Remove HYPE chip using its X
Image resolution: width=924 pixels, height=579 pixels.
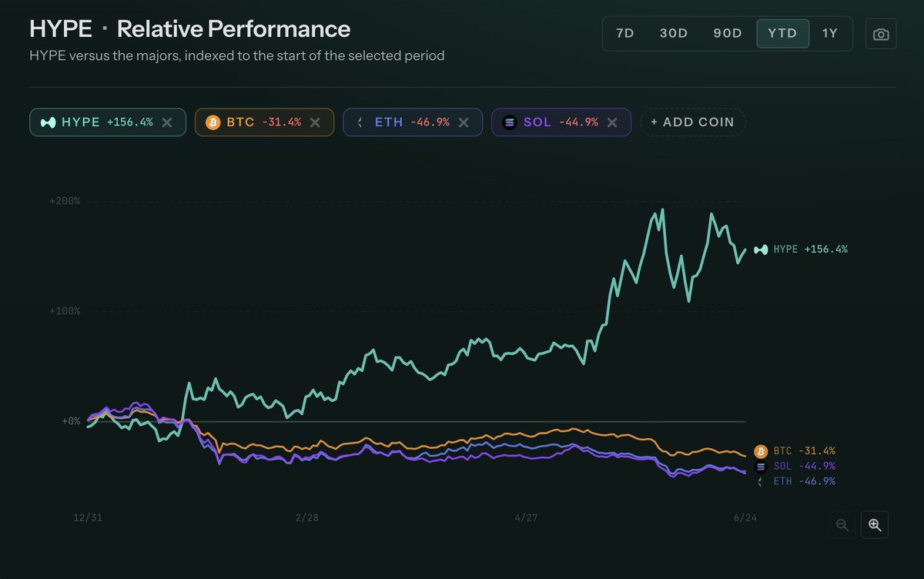coord(167,122)
